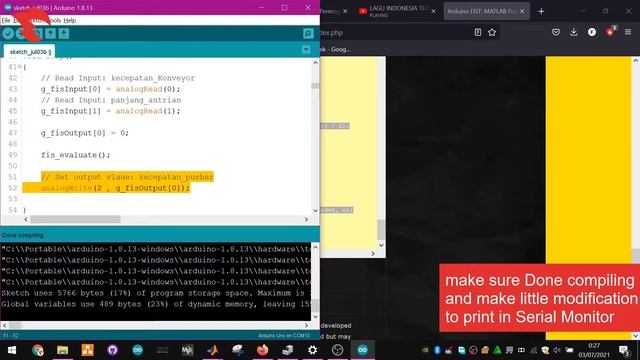Viewport: 640px width, 360px height.
Task: Open the Firefox hamburger menu
Action: coord(628,32)
